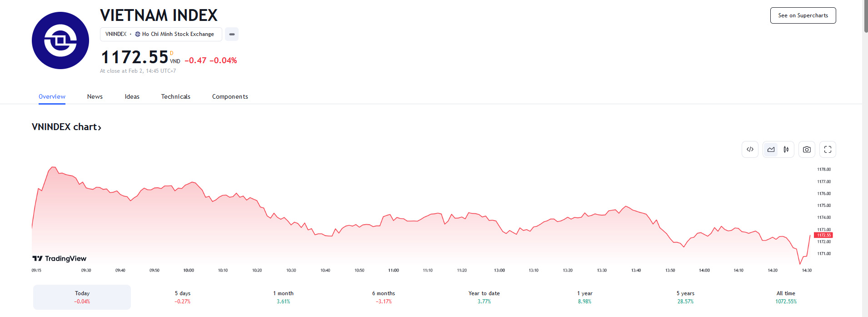The image size is (868, 317).
Task: Expand the VNINDEX chart heading arrow
Action: point(100,128)
